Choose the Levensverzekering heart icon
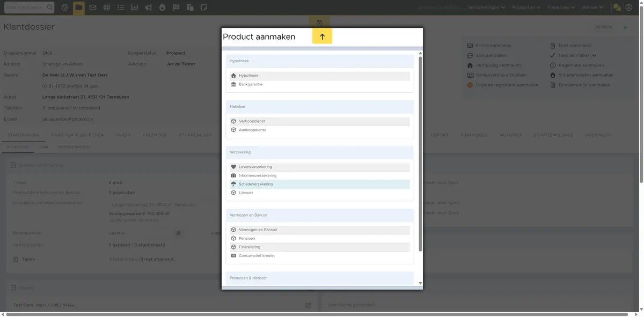The width and height of the screenshot is (644, 317). click(233, 167)
